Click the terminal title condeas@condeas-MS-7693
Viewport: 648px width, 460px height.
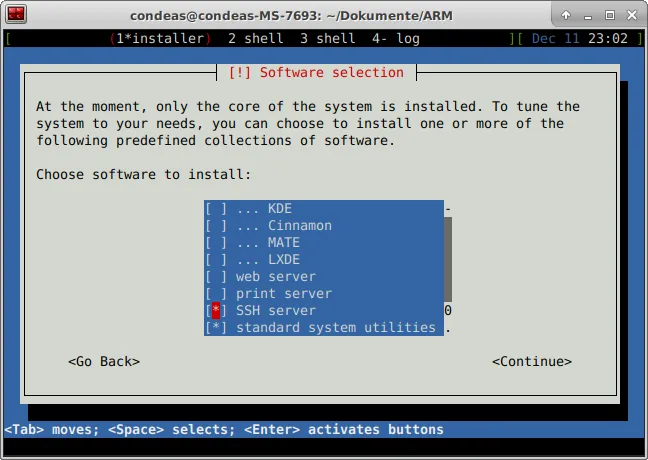(291, 16)
